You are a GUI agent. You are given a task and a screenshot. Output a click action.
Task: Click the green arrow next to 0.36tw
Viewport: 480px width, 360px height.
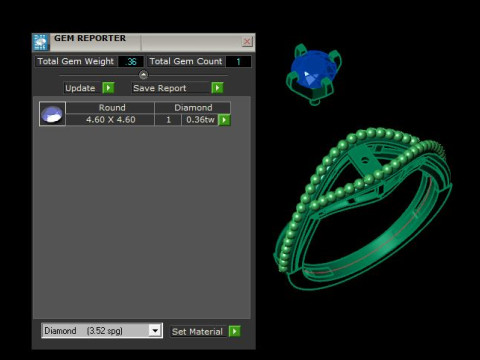pos(224,120)
